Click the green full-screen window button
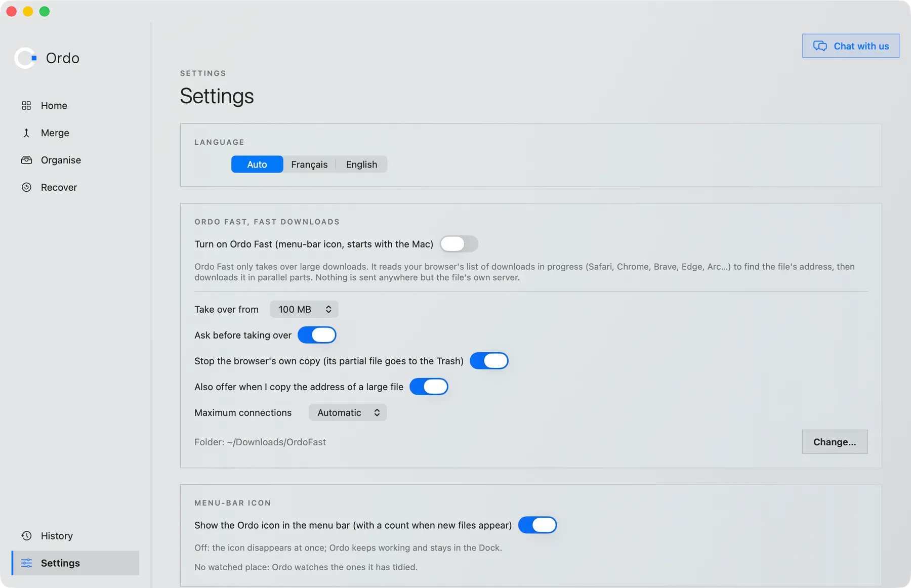911x588 pixels. pyautogui.click(x=45, y=11)
